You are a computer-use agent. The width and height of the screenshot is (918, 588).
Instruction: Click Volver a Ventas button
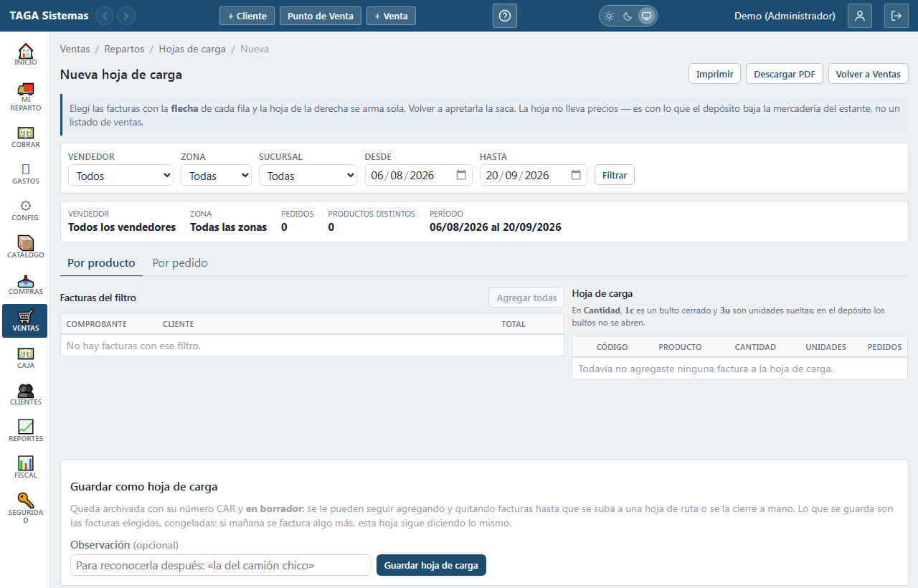(x=869, y=74)
